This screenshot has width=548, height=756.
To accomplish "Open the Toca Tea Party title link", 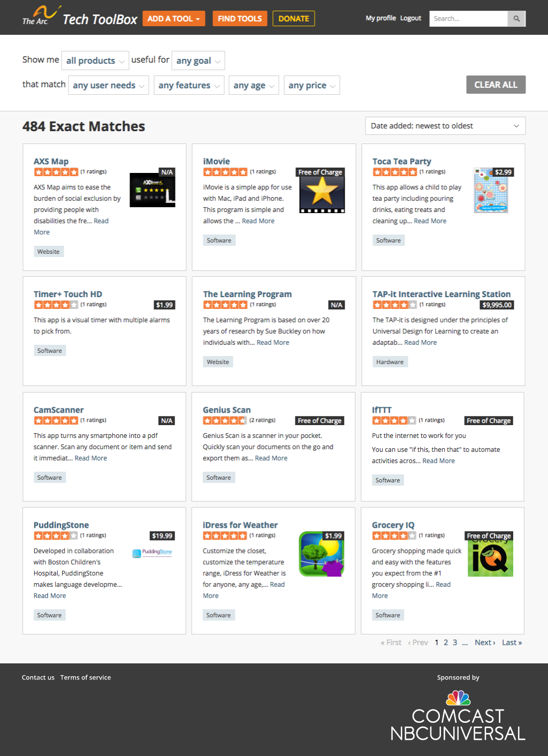I will tap(402, 161).
